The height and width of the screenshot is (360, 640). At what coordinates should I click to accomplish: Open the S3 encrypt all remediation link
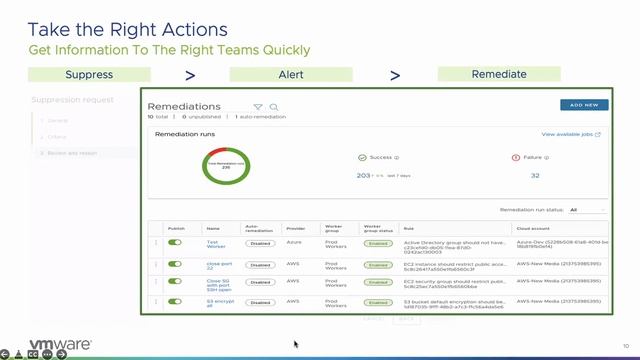click(220, 303)
